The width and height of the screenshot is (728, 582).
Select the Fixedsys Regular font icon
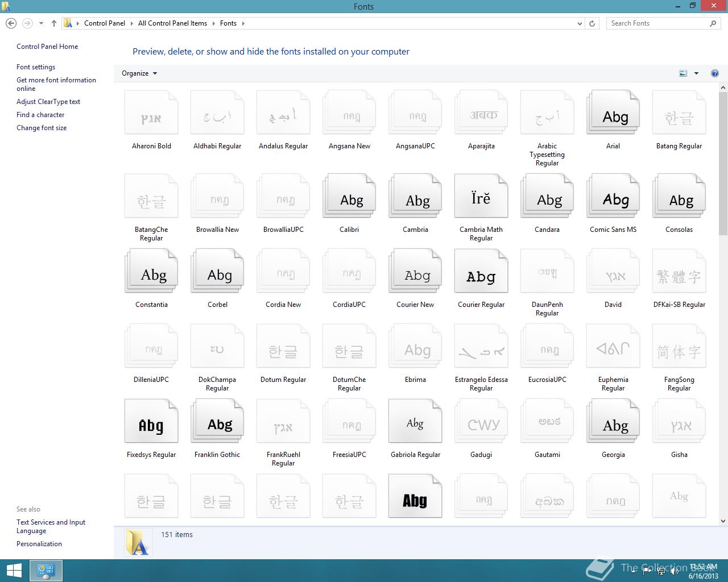click(151, 421)
